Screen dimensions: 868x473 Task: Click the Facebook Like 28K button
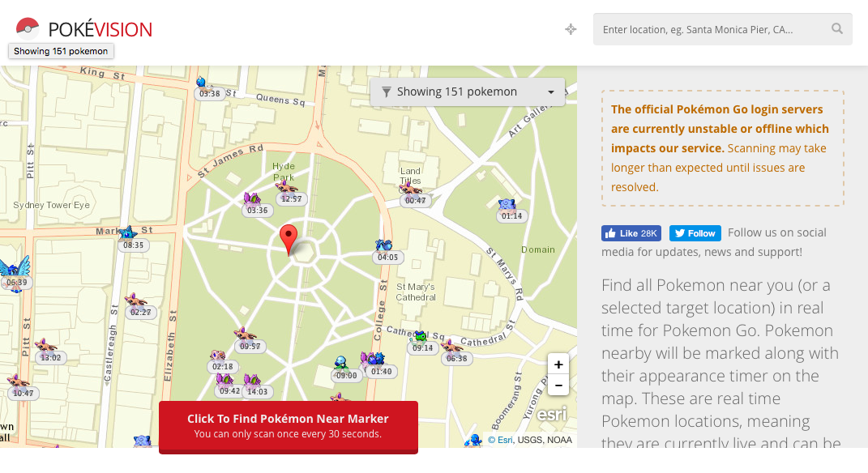(x=631, y=233)
